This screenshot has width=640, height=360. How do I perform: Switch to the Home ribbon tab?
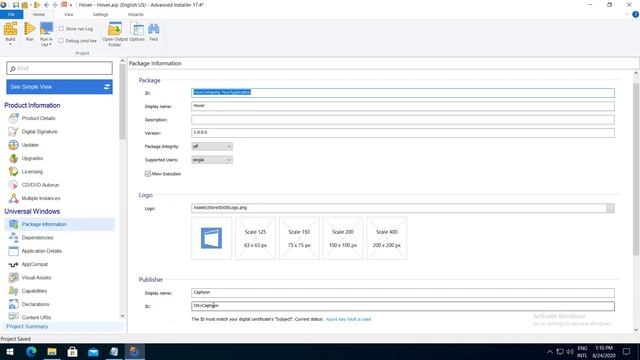39,15
